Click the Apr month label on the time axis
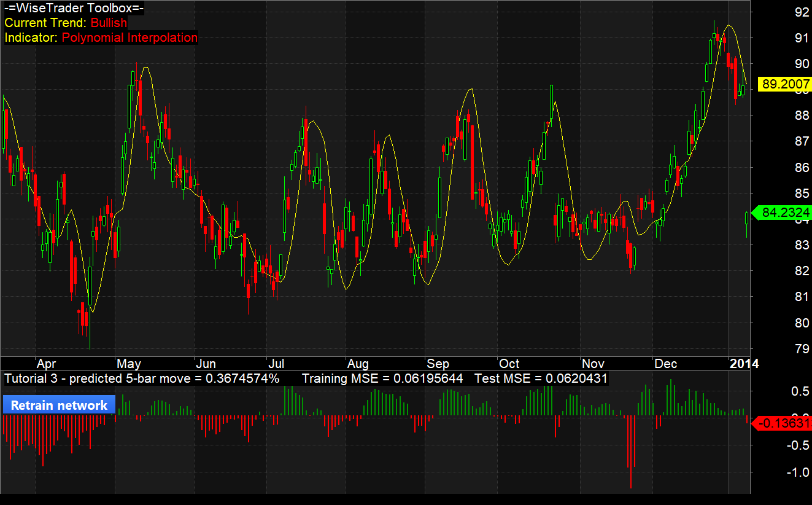Screen dimensions: 812x505 (46, 364)
